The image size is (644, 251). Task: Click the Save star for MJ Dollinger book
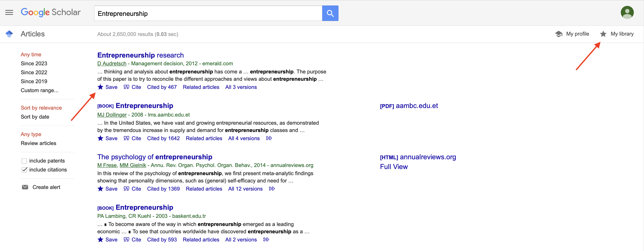click(100, 138)
